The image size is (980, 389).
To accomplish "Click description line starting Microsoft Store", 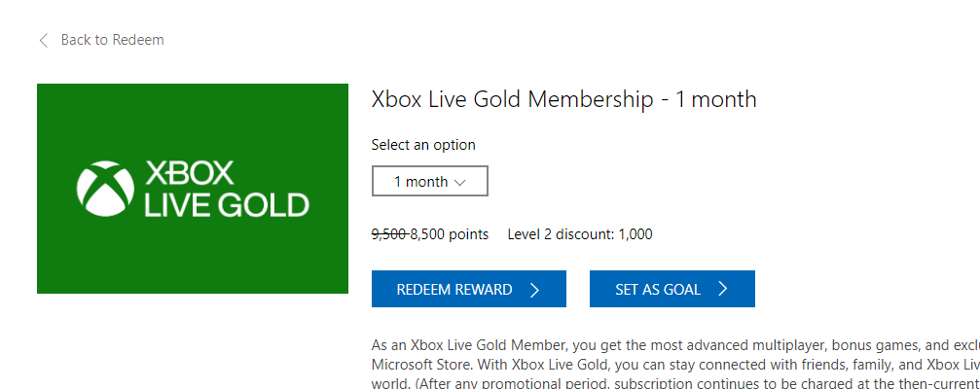I will click(x=675, y=364).
